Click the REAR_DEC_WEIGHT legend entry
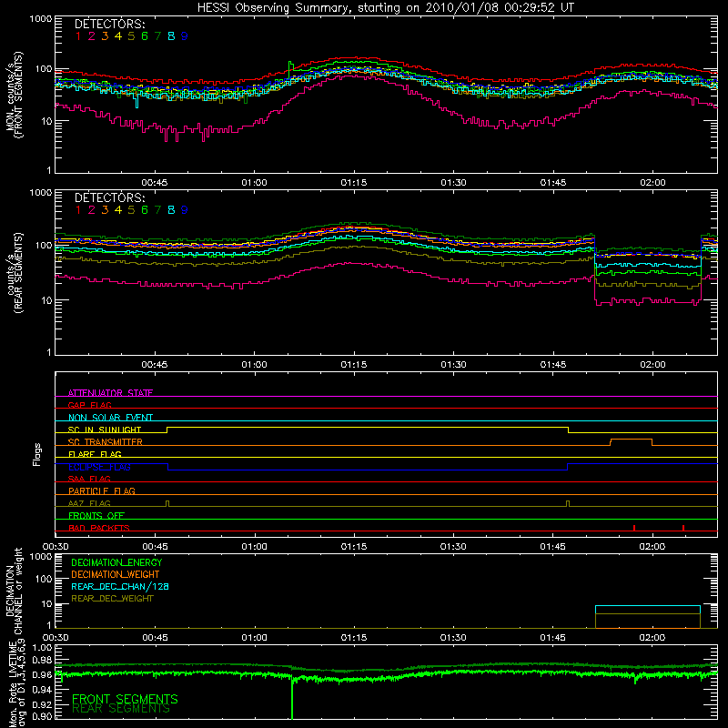The image size is (728, 728). pos(112,599)
